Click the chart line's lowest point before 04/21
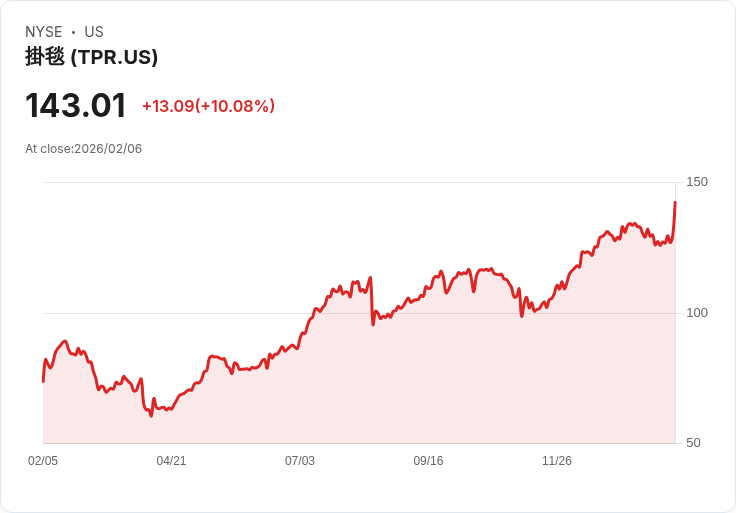Viewport: 736px width, 513px height. [151, 415]
